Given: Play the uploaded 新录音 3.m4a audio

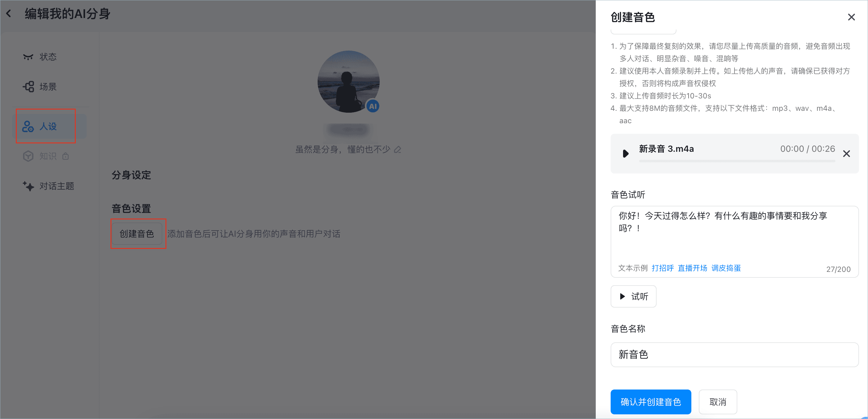Looking at the screenshot, I should [x=626, y=154].
